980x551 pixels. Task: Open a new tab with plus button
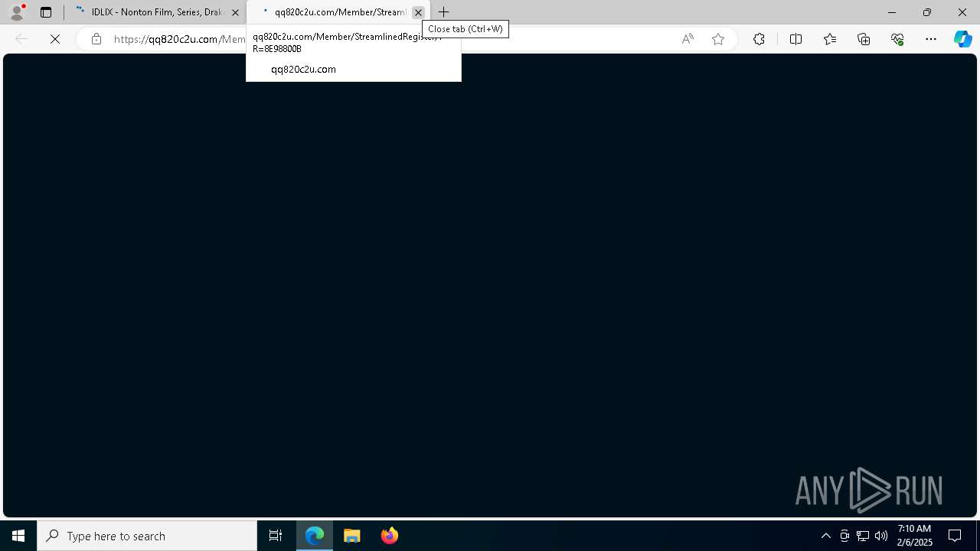point(443,12)
